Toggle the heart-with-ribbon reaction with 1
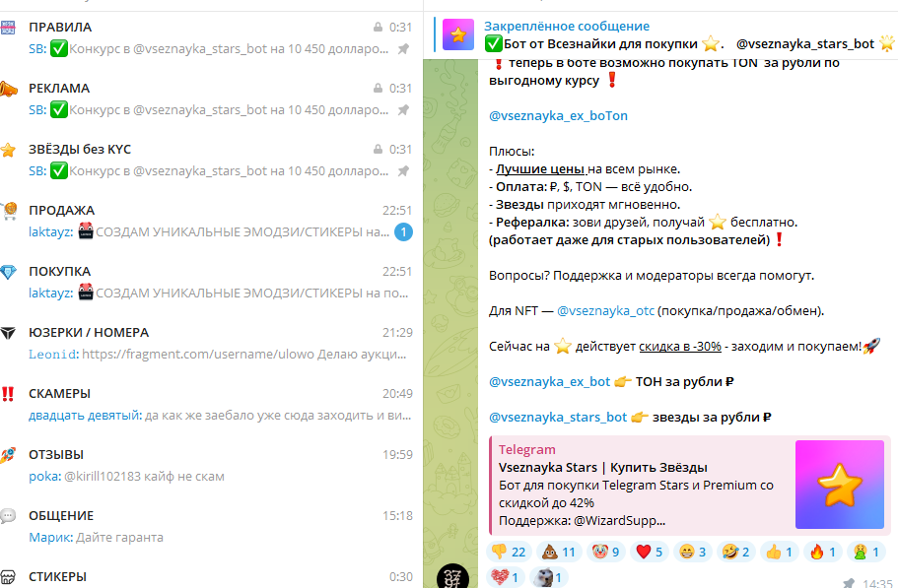898x588 pixels. pyautogui.click(x=506, y=578)
